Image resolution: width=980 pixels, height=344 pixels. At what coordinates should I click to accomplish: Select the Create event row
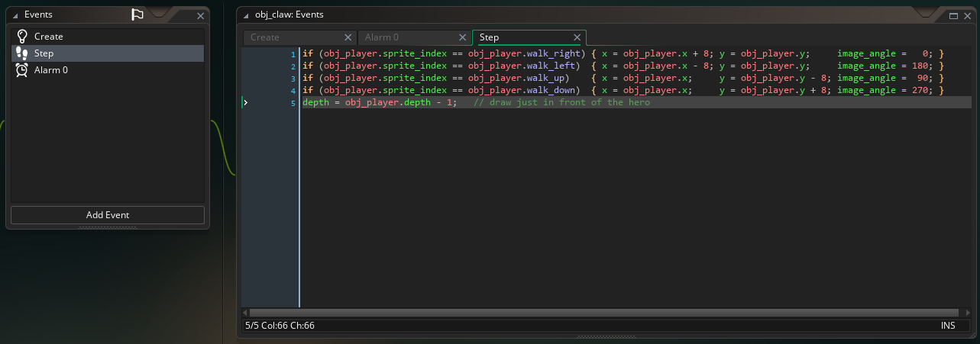point(108,36)
